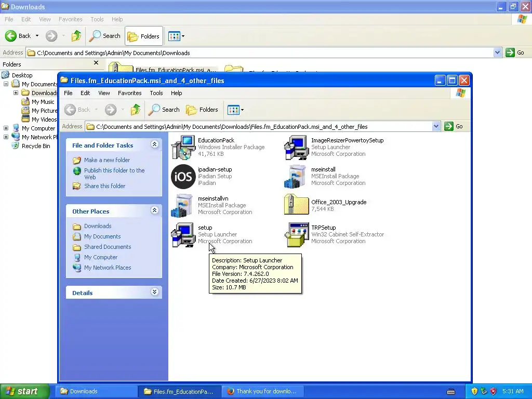Go to My Documents in Other Places
This screenshot has height=399, width=532.
point(102,236)
